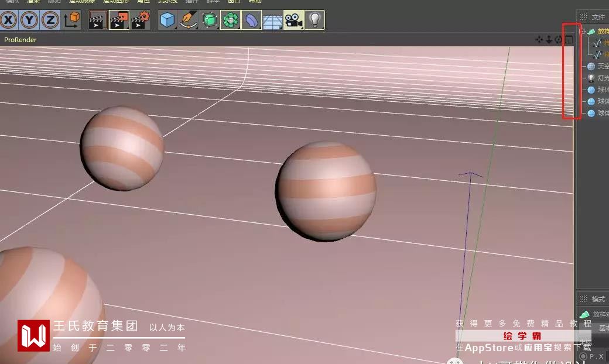Viewport: 609px width, 364px height.
Task: Add a Floor environment object
Action: 272,20
